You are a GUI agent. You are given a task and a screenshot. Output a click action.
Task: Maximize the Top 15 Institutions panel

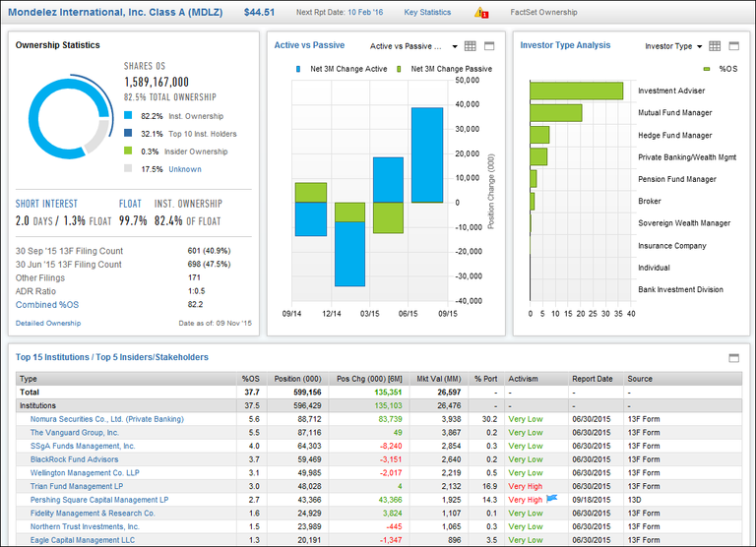(733, 357)
